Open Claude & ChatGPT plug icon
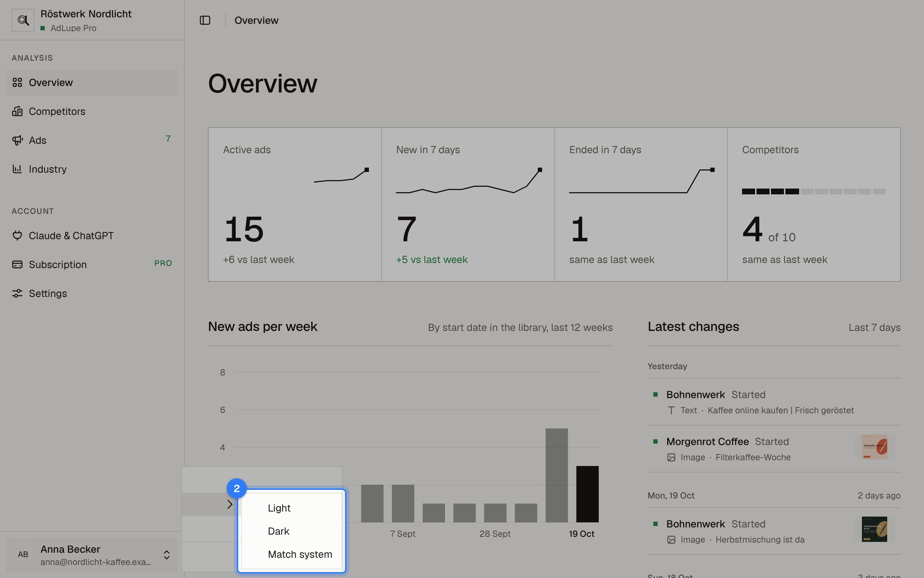This screenshot has width=924, height=578. (x=17, y=236)
